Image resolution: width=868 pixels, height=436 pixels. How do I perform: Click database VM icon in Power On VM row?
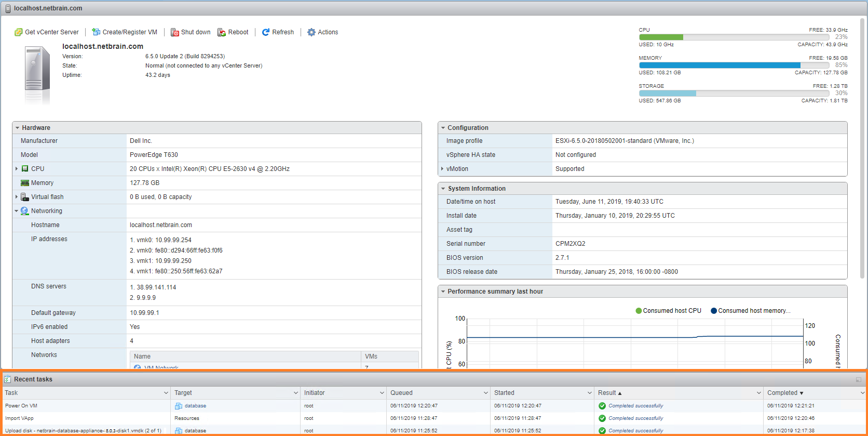point(179,406)
